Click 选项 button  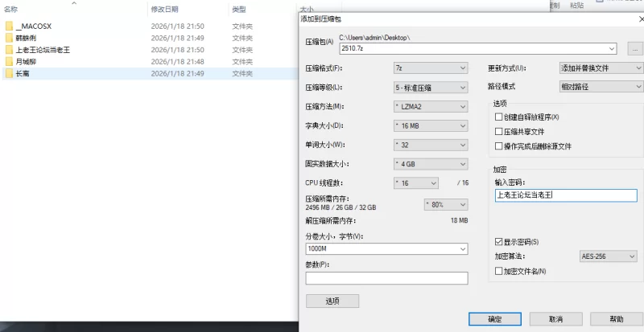[x=332, y=301]
